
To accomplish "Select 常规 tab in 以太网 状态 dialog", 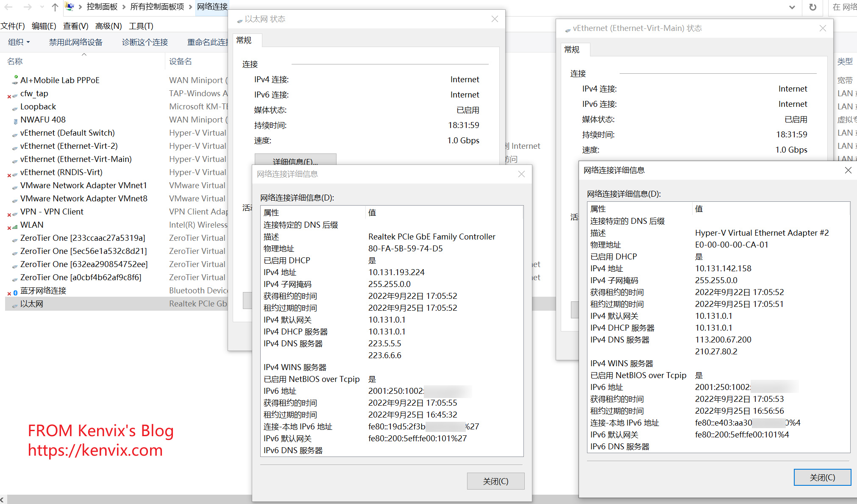I will coord(244,40).
